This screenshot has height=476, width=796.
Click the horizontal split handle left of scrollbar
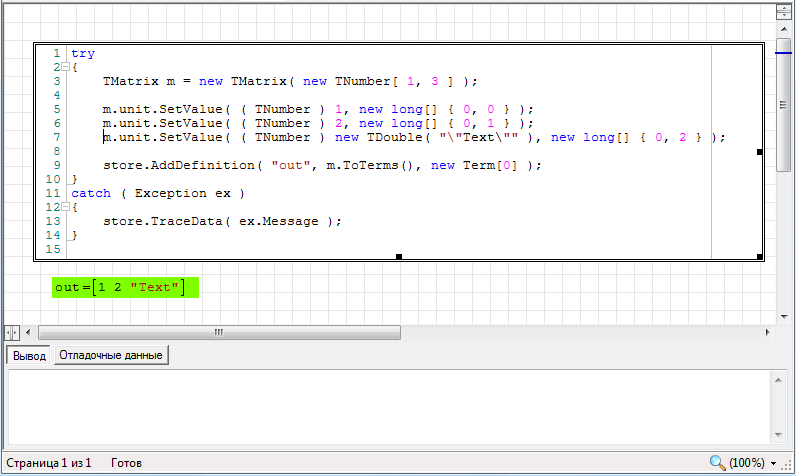(11, 332)
